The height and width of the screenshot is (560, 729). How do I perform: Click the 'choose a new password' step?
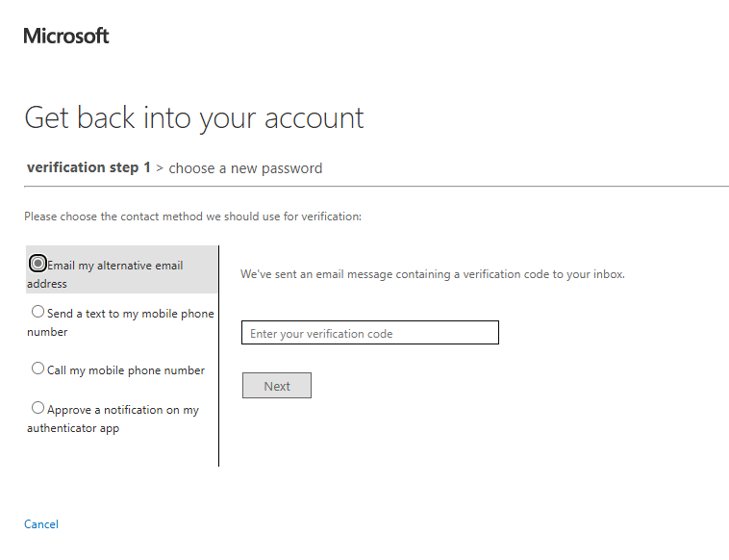tap(245, 168)
